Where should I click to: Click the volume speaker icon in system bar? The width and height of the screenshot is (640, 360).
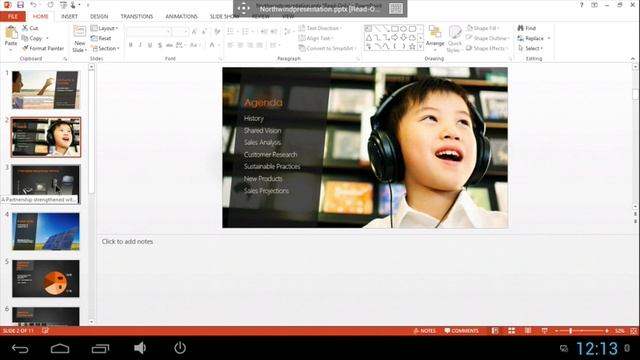point(140,348)
